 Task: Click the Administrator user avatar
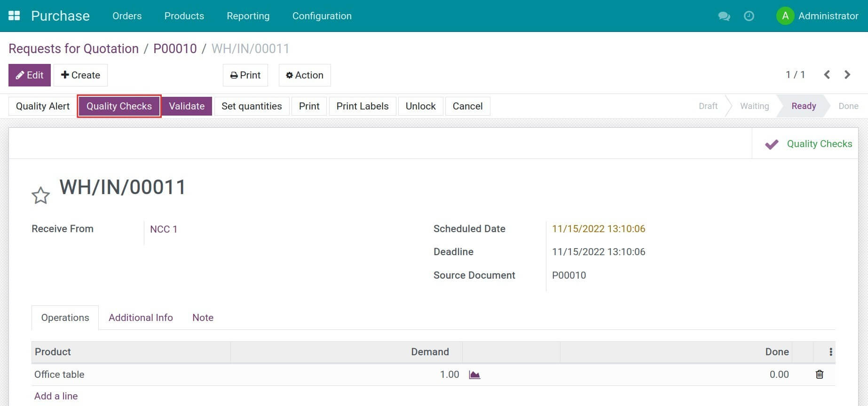[x=785, y=16]
